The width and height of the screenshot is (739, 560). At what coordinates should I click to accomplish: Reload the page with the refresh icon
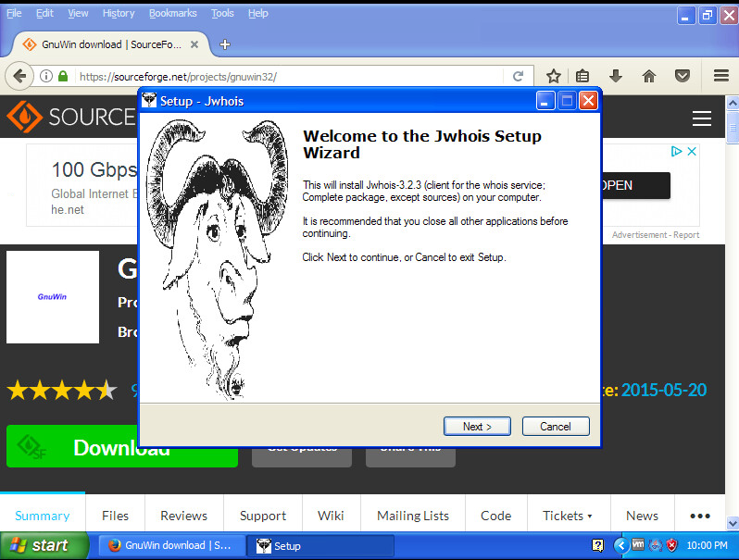[x=519, y=76]
